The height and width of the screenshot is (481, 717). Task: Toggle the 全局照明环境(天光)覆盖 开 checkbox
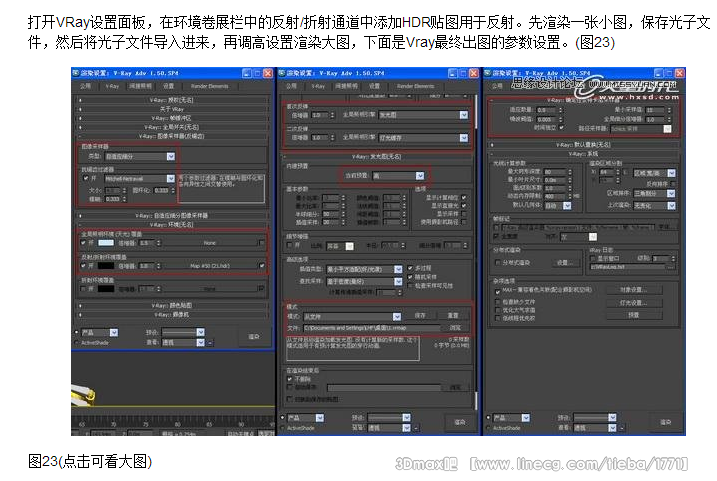point(83,243)
